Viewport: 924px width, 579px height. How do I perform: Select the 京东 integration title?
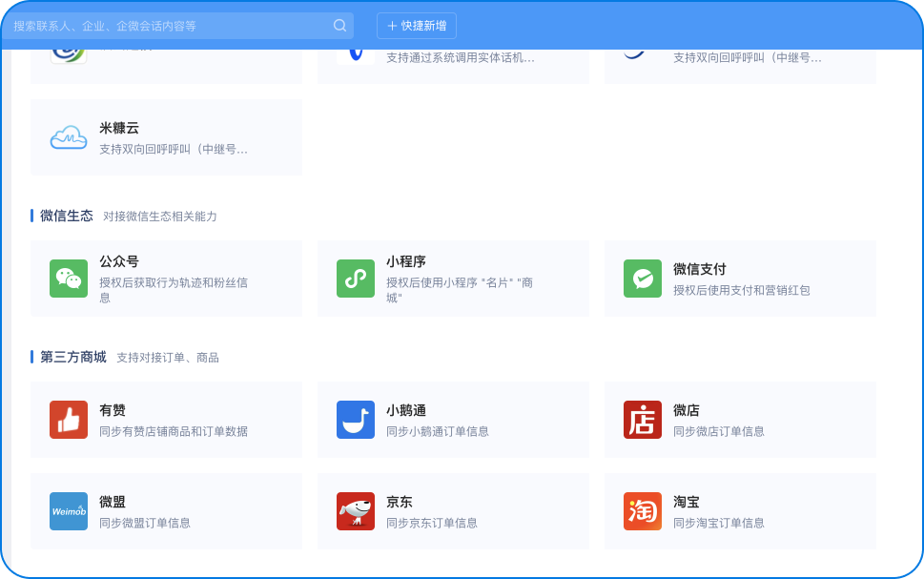(400, 502)
